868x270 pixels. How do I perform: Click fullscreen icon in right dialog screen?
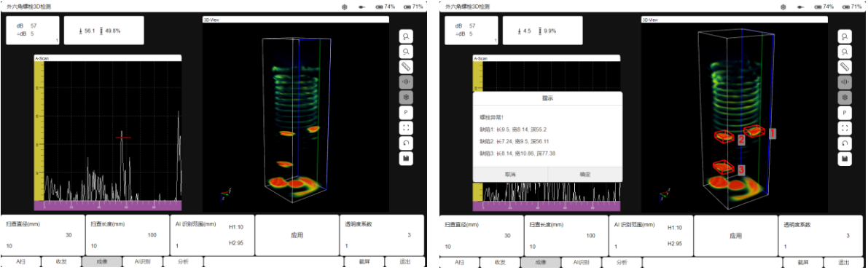click(845, 128)
